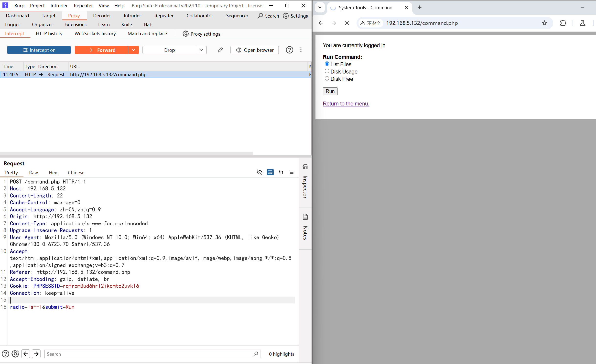Click the request body line radio=ls+-l
This screenshot has height=364, width=596.
pyautogui.click(x=42, y=307)
